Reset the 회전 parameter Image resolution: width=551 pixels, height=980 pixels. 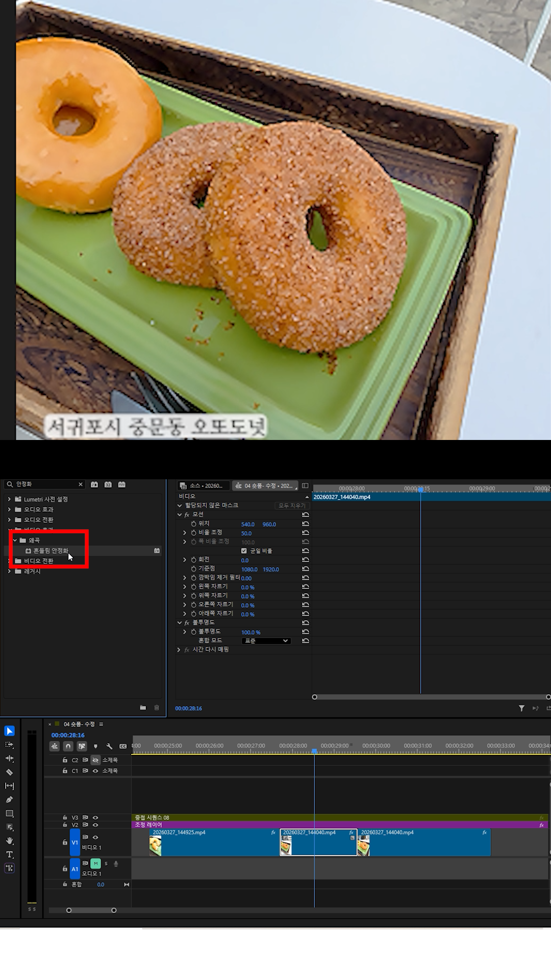[306, 560]
